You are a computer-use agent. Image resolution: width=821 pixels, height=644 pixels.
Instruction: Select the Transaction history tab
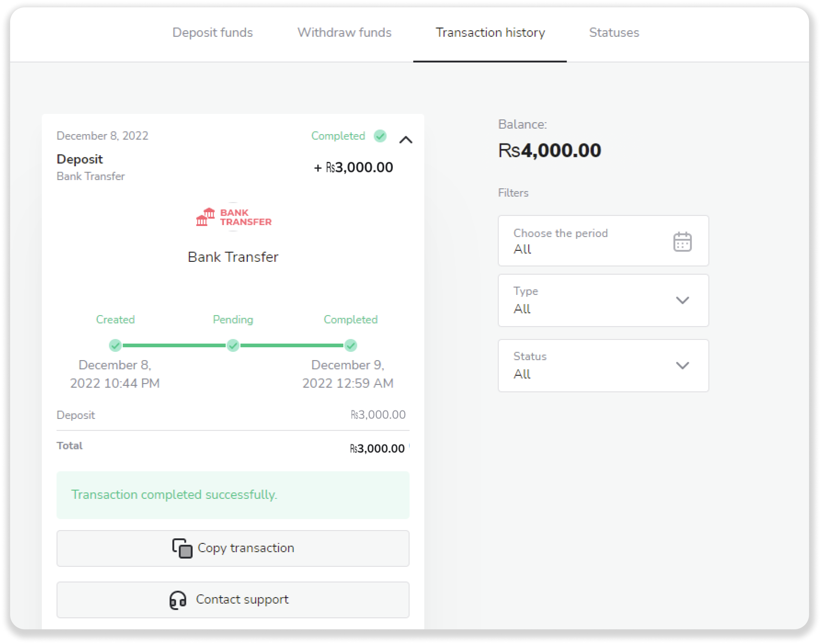[x=490, y=32]
